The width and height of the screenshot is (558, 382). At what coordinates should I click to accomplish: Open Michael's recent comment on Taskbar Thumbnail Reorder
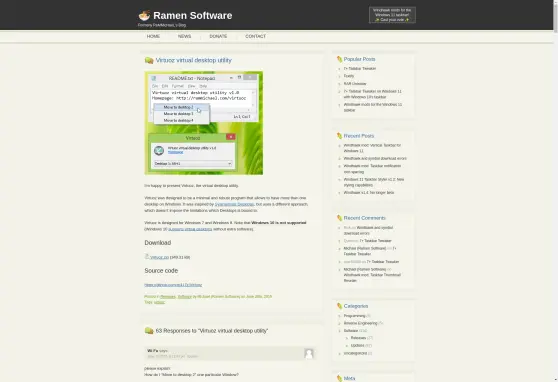372,278
